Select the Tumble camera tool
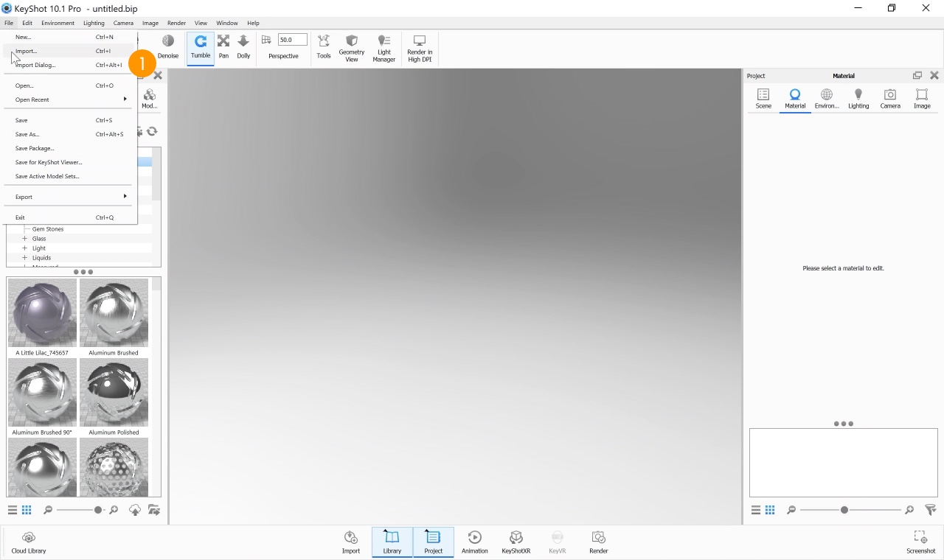The height and width of the screenshot is (560, 944). 200,46
